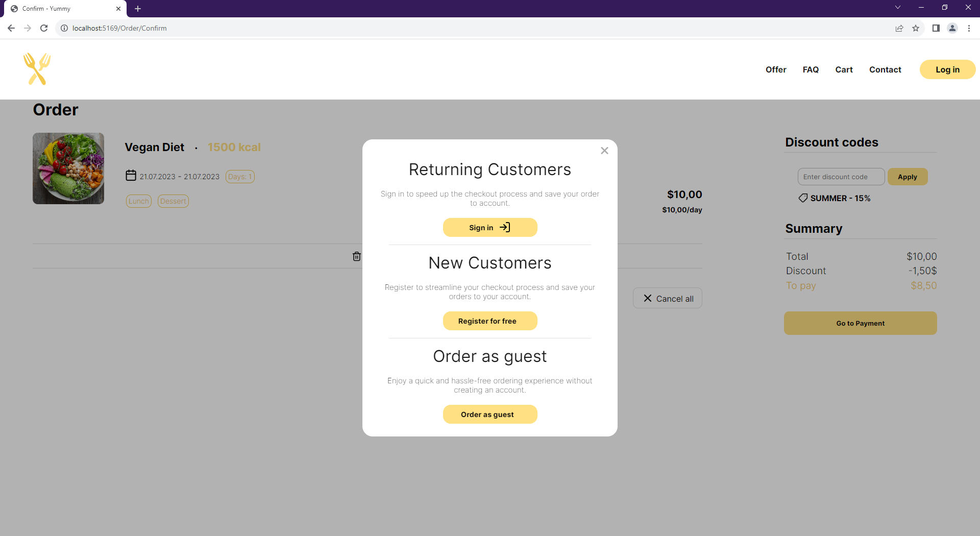Click the Yummy fork logo

tap(36, 68)
